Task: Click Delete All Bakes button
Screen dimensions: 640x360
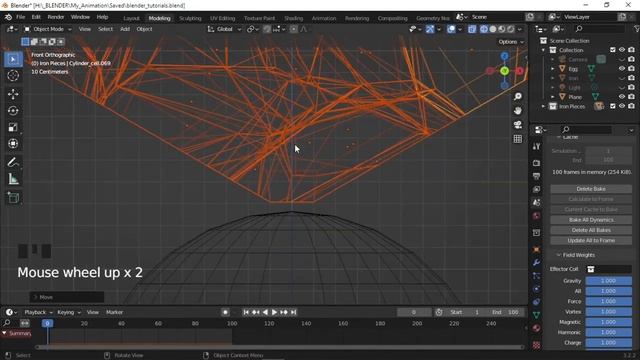Action: coord(591,230)
